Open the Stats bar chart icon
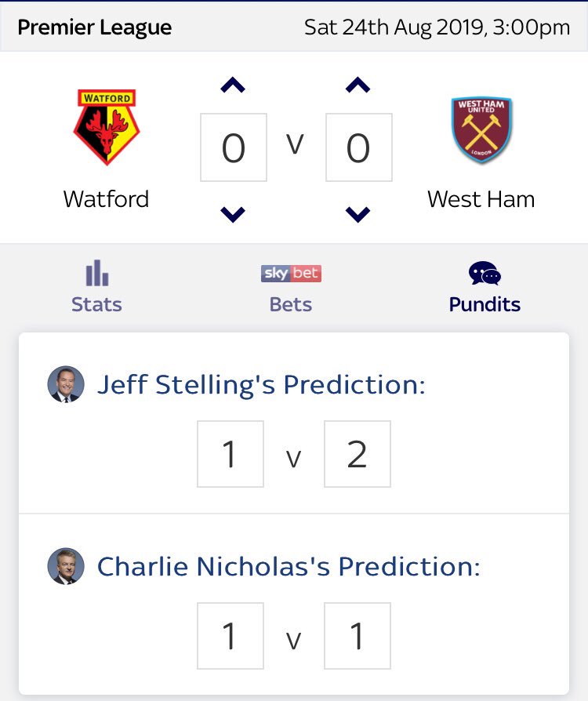The width and height of the screenshot is (588, 701). pyautogui.click(x=97, y=273)
